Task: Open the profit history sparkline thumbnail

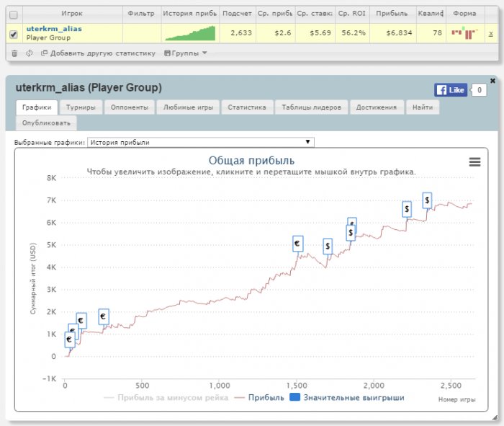Action: pos(189,33)
